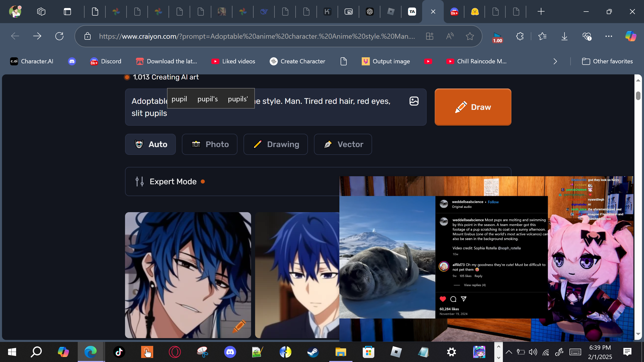Click the image upload icon in prompt box
The height and width of the screenshot is (362, 644).
point(414,101)
